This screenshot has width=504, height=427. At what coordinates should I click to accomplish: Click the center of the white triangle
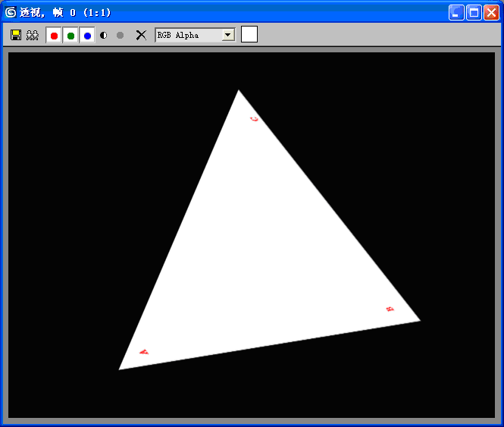pyautogui.click(x=259, y=260)
